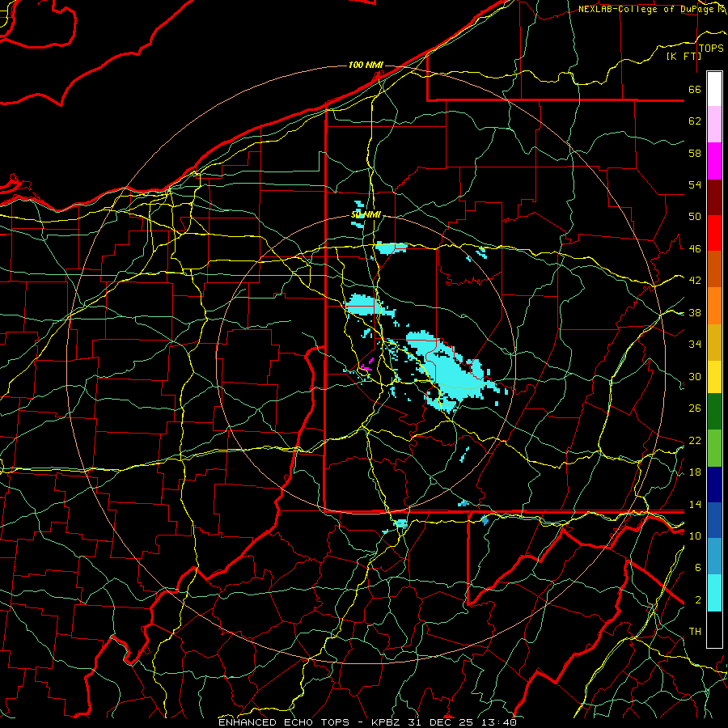Click the NEXLAB-College of DuPage credit text
The height and width of the screenshot is (728, 728).
coord(647,9)
